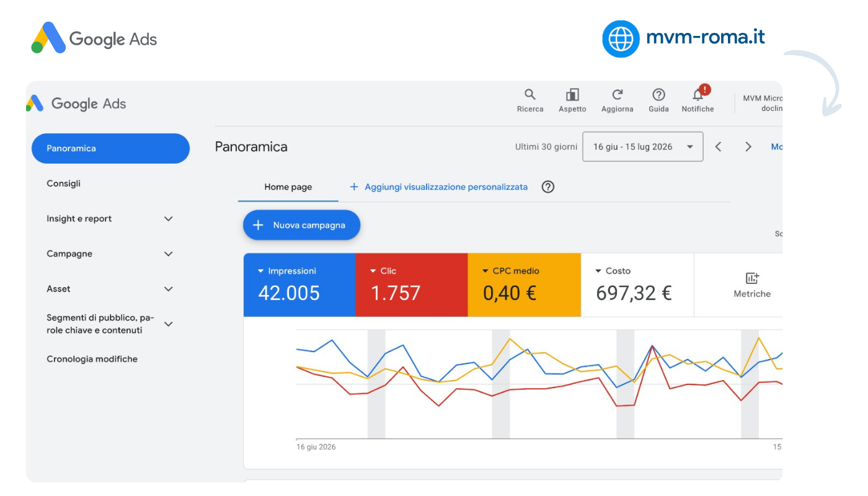The height and width of the screenshot is (496, 868).
Task: Click the cost value 697,32 €
Action: (x=634, y=293)
